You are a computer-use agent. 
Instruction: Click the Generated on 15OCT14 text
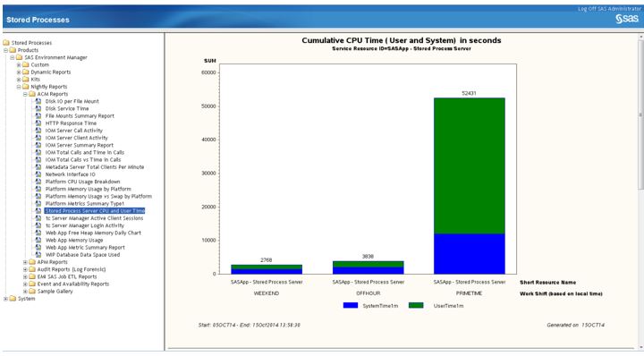pyautogui.click(x=575, y=325)
